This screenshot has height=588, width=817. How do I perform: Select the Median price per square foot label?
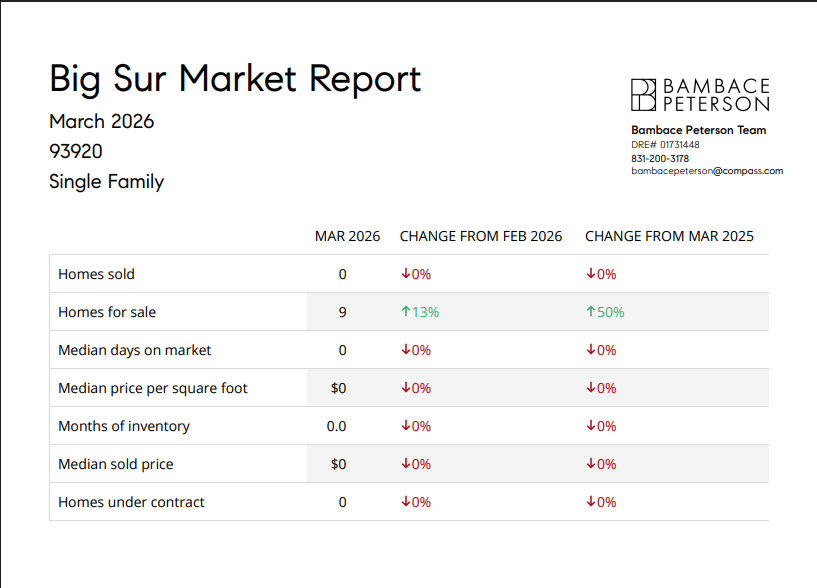tap(153, 388)
